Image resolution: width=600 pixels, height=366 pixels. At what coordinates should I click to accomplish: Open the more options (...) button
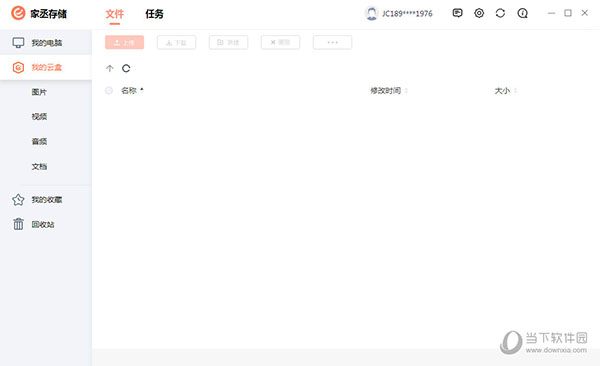click(333, 42)
